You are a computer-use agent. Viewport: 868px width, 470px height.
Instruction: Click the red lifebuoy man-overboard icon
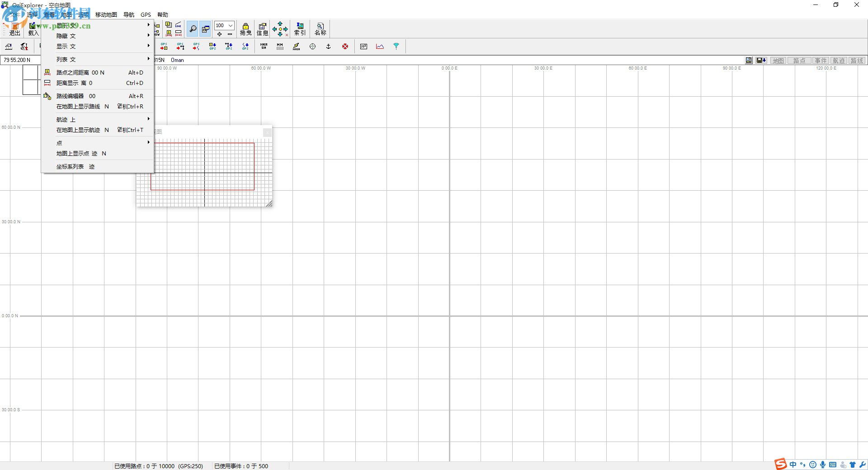click(x=345, y=46)
